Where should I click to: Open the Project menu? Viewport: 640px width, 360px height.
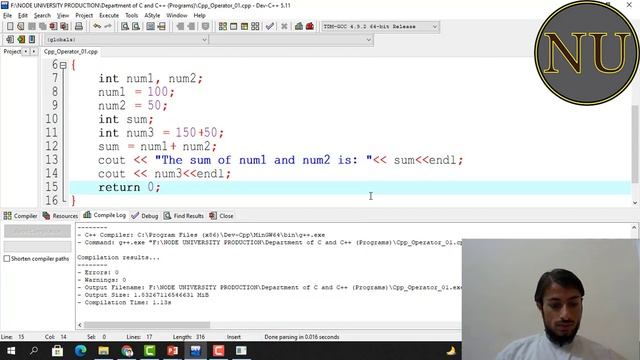(84, 16)
